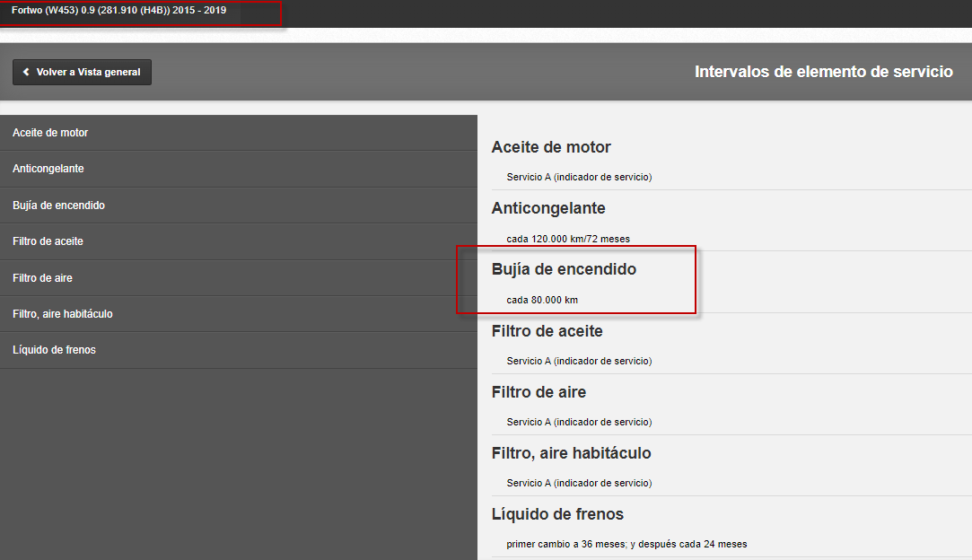Open Líquido de frenos sidebar item

pyautogui.click(x=239, y=350)
